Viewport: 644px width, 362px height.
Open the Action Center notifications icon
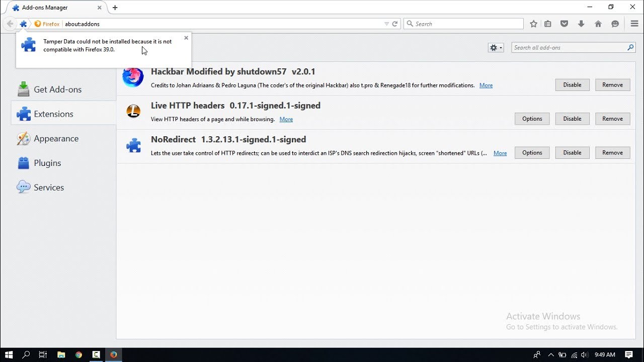[x=629, y=354]
